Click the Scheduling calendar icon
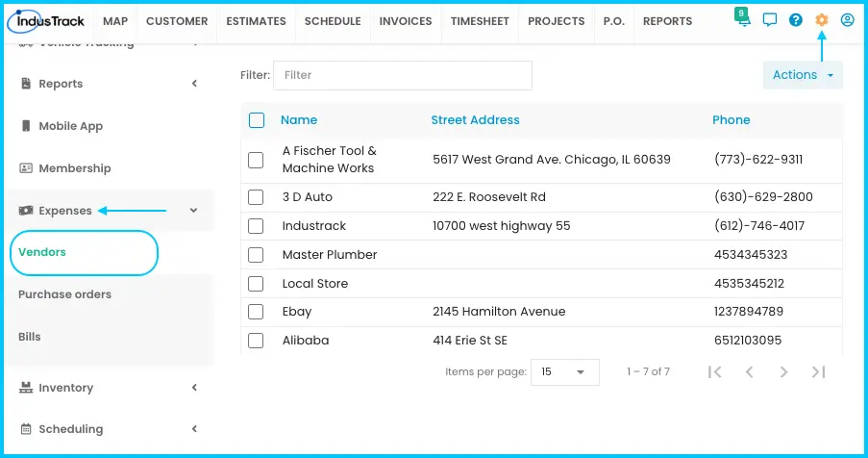 tap(26, 428)
